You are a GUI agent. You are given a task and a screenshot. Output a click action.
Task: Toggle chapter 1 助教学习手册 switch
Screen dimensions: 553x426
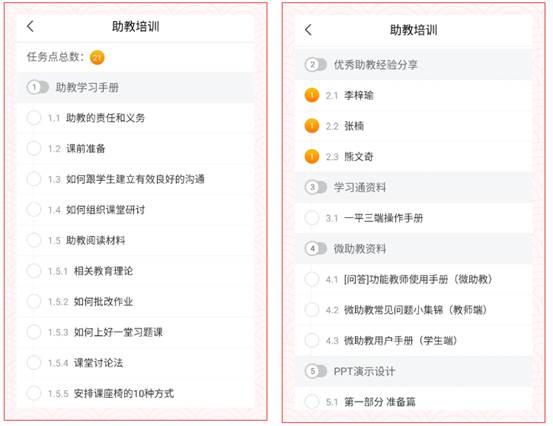38,87
